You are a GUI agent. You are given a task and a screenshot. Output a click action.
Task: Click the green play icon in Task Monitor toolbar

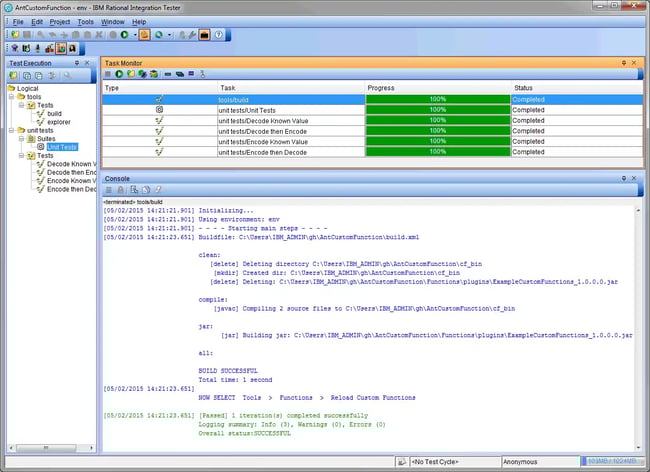[x=120, y=74]
